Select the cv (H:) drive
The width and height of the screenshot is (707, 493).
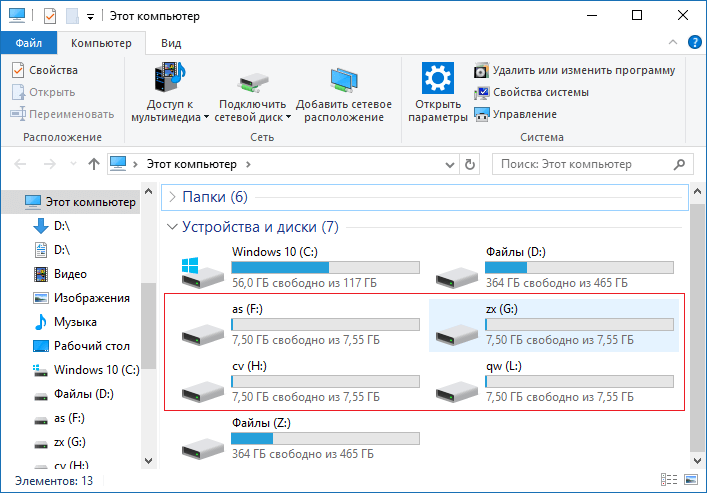pyautogui.click(x=300, y=382)
